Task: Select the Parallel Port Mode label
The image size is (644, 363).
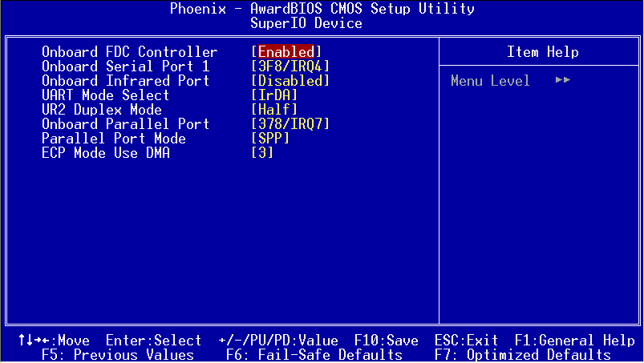Action: click(x=114, y=139)
